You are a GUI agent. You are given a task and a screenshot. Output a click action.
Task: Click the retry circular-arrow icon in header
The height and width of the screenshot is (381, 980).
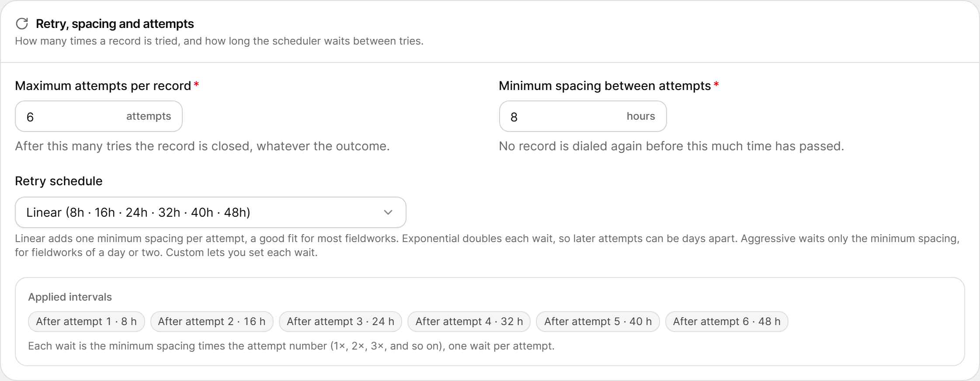22,24
